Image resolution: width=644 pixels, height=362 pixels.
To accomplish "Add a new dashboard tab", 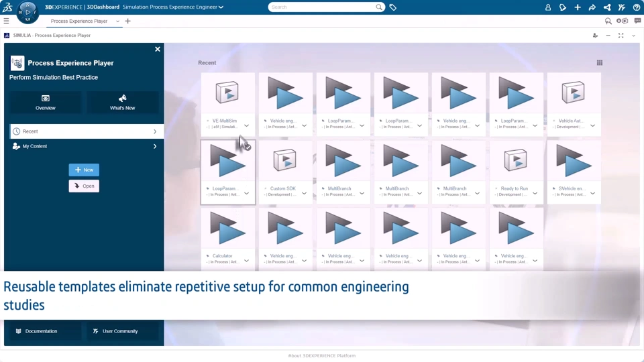I will click(x=127, y=21).
